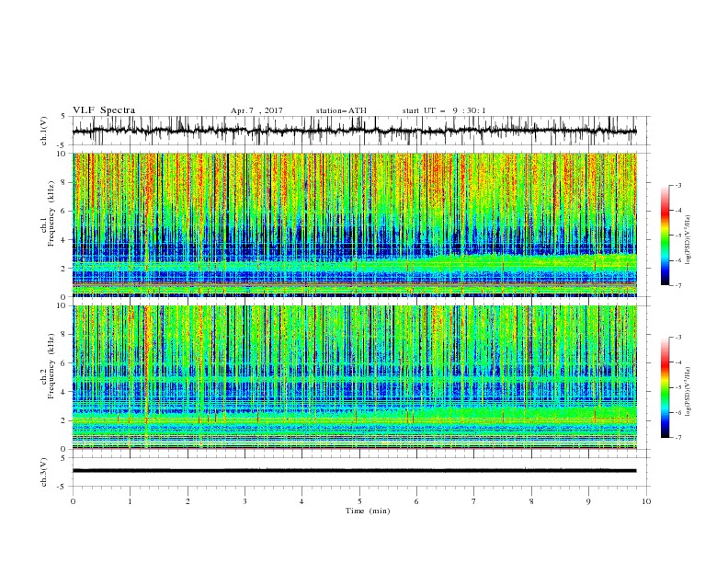Click the ch.1 PSD color bar

point(665,235)
